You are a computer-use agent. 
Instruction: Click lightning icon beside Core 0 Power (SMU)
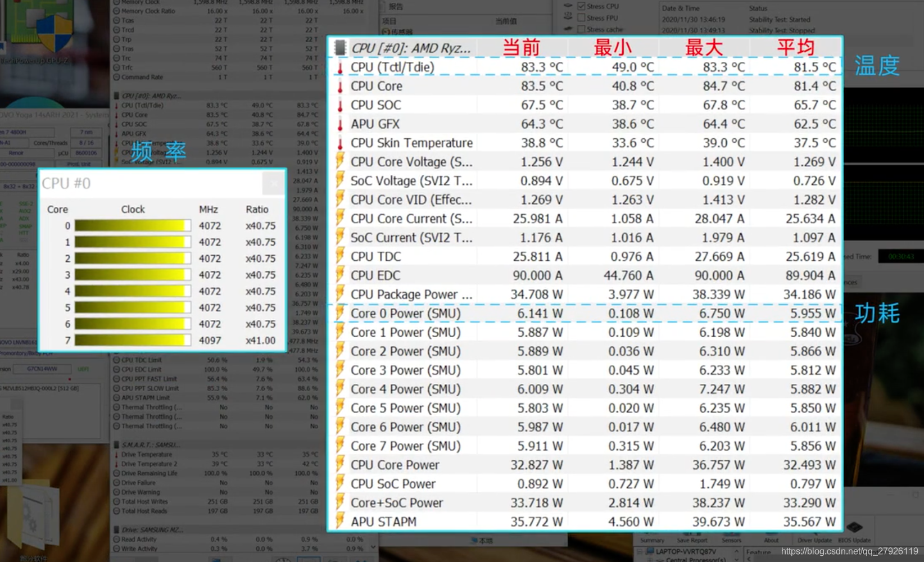(x=340, y=314)
